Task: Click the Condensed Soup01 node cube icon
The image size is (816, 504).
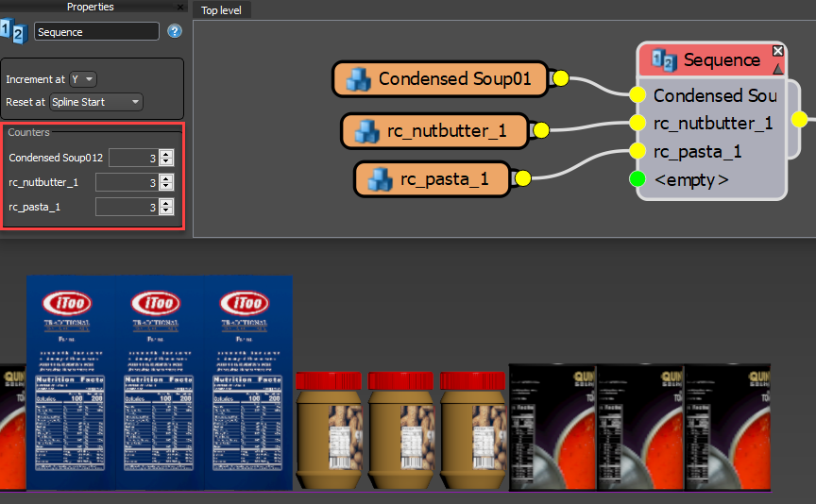Action: (x=358, y=79)
